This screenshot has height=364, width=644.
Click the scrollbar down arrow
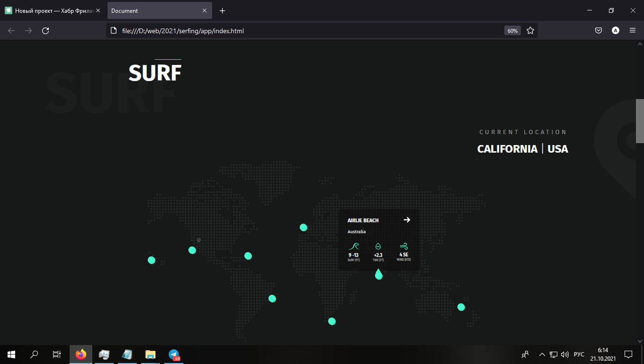point(640,341)
